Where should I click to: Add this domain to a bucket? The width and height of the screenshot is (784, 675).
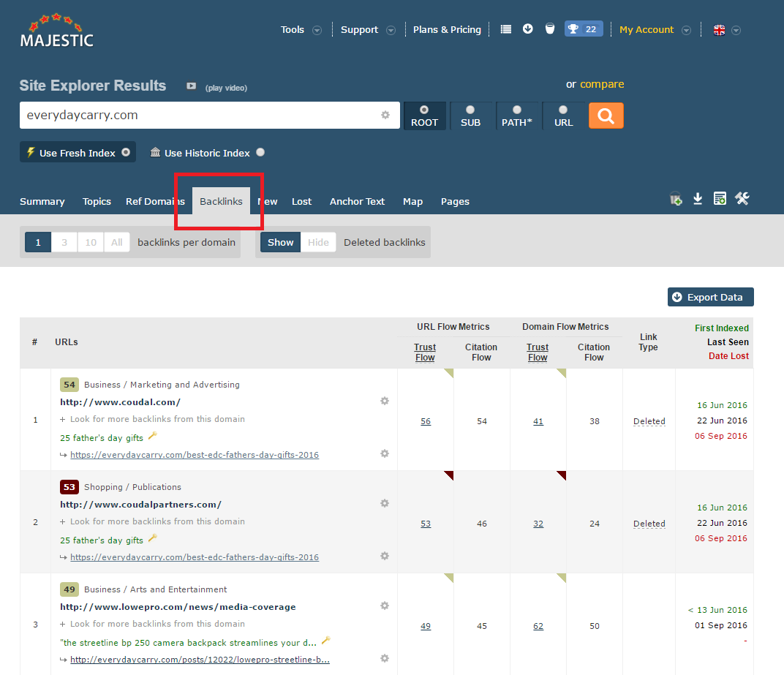click(674, 198)
